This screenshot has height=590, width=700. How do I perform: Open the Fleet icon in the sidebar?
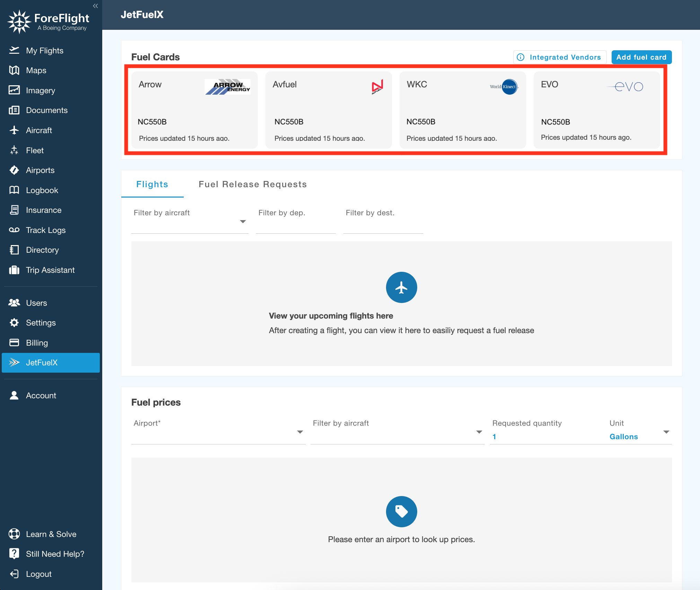click(x=14, y=150)
